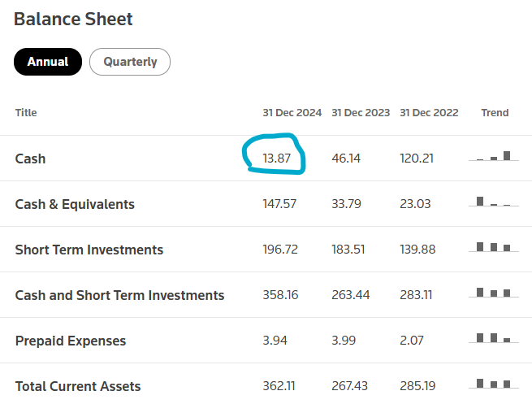Click the Title column header
This screenshot has height=404, width=532.
pos(26,113)
